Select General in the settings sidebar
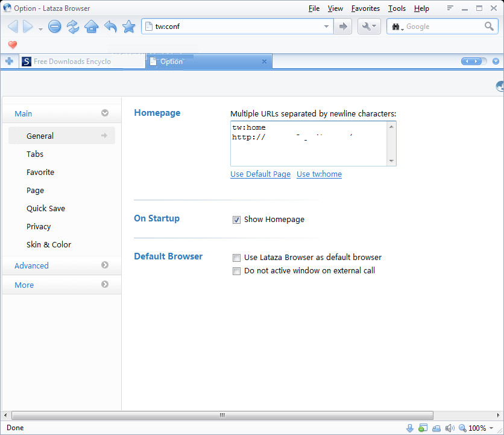The width and height of the screenshot is (504, 435). [x=61, y=136]
